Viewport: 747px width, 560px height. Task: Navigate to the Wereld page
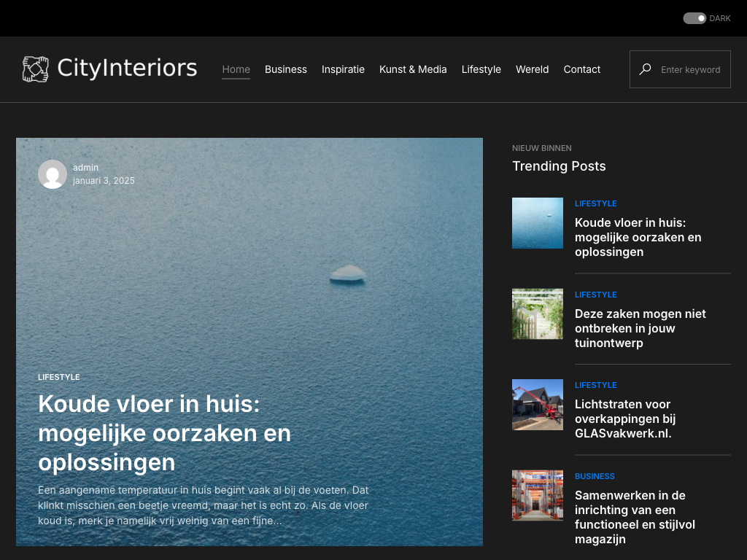pos(532,69)
